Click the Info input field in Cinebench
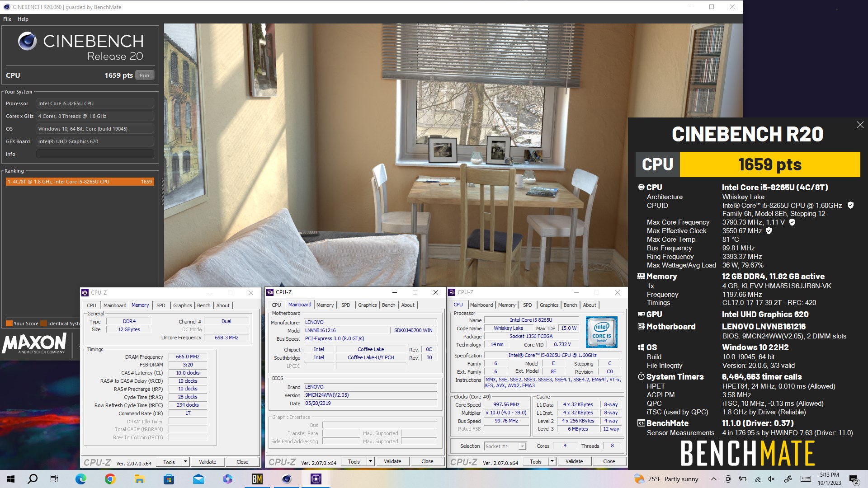The width and height of the screenshot is (868, 488). pos(95,154)
